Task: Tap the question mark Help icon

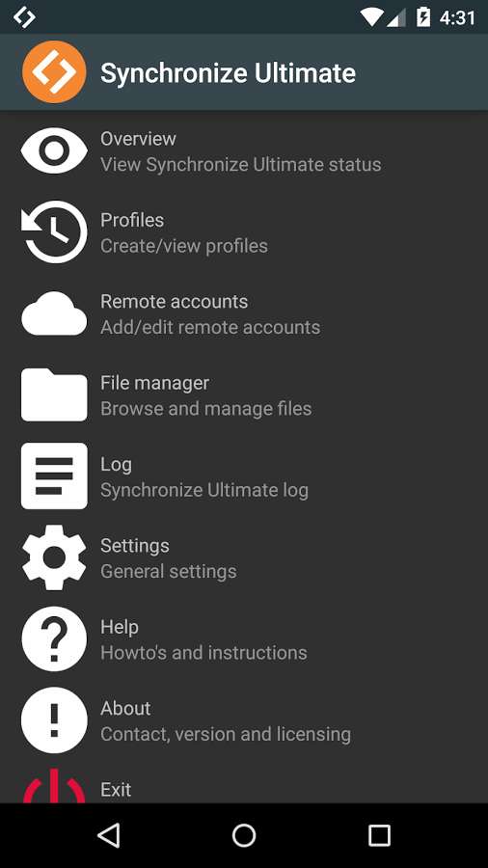Action: click(54, 638)
